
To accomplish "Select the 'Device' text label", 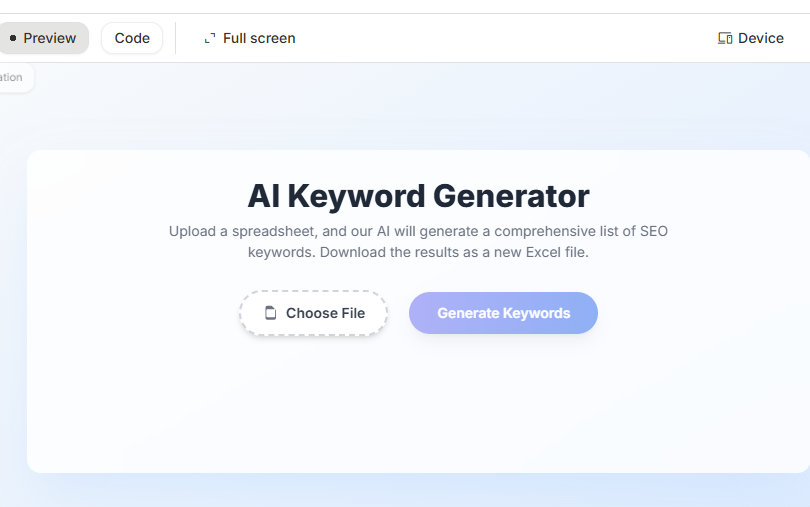I will (761, 38).
